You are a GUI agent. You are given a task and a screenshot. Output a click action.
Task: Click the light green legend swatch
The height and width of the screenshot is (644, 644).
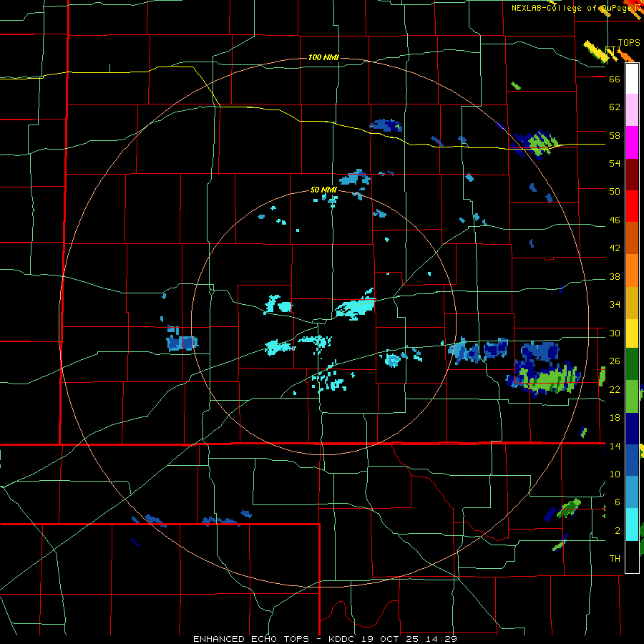pyautogui.click(x=632, y=396)
